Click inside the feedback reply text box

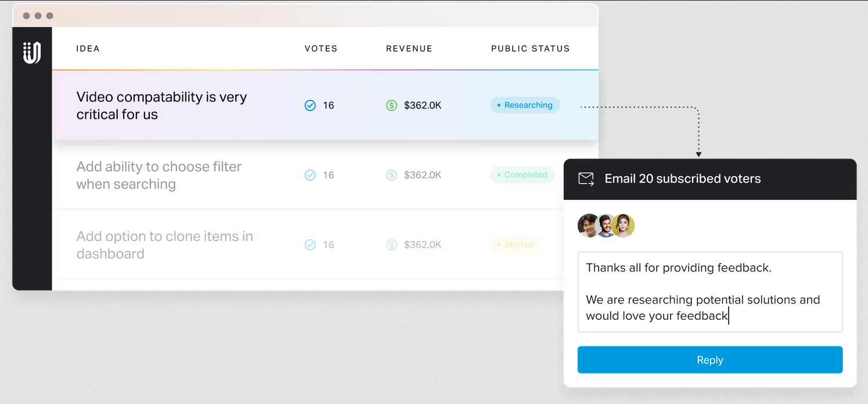click(x=709, y=291)
